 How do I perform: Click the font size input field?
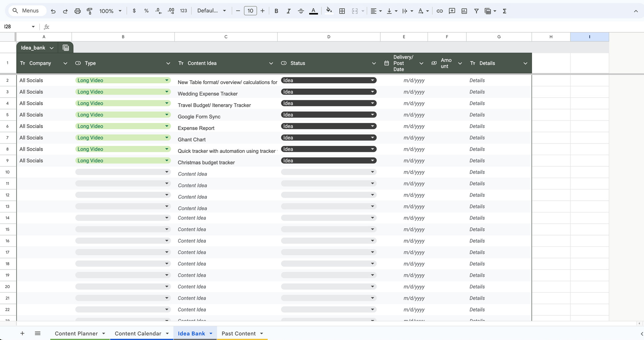pos(250,11)
